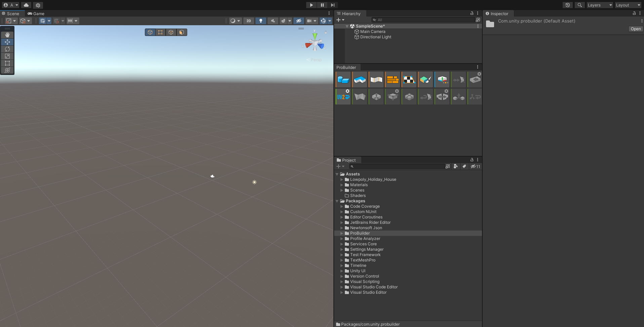
Task: Open the ProBuilder Material Editor brick icon
Action: (392, 80)
